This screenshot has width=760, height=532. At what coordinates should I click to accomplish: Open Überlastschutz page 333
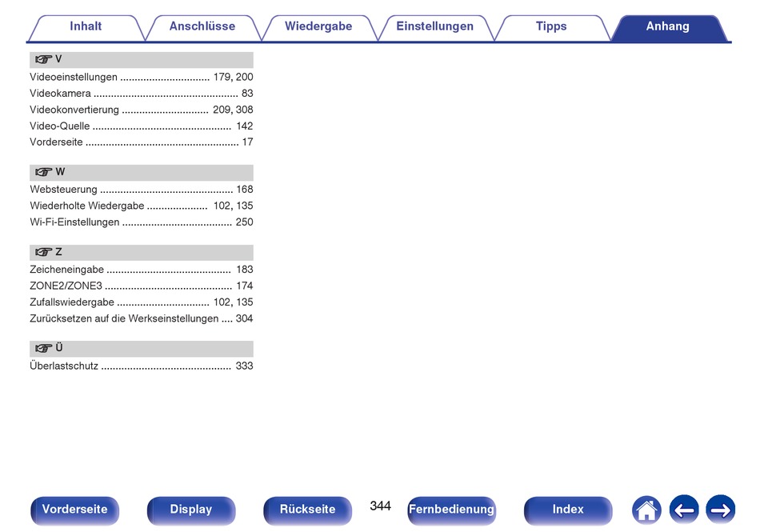pos(244,366)
